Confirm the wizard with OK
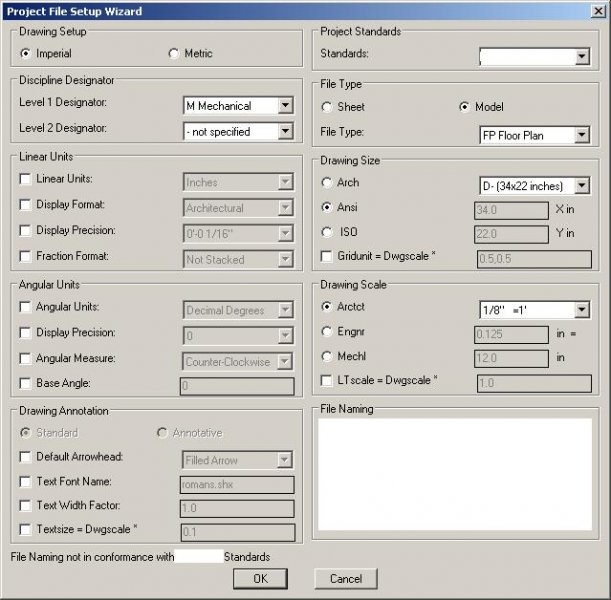The height and width of the screenshot is (600, 611). [x=260, y=579]
